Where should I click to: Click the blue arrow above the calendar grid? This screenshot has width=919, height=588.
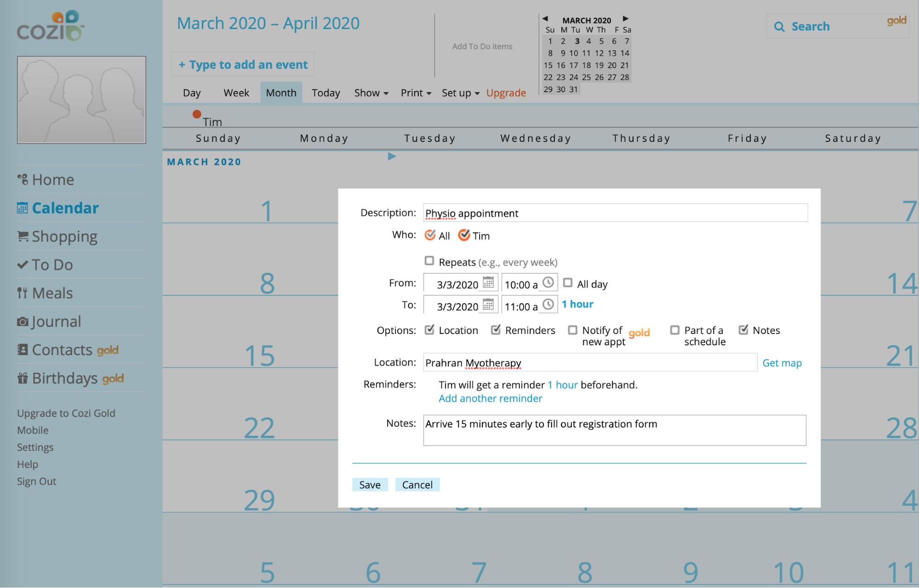[392, 157]
